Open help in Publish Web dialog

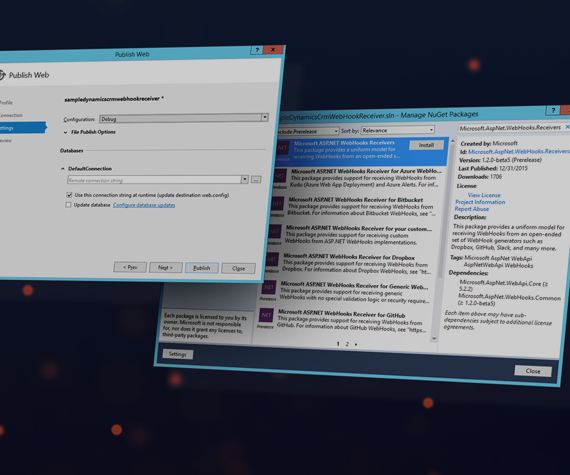pyautogui.click(x=257, y=50)
